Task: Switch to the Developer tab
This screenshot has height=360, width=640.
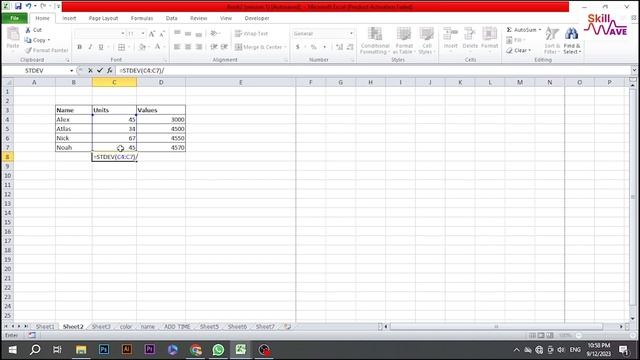Action: coord(257,18)
